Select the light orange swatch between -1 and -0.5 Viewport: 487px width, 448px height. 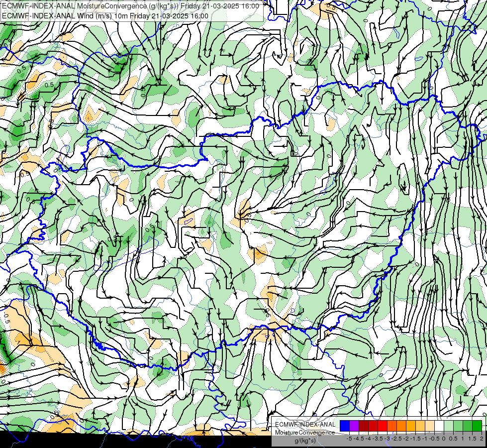[x=420, y=426]
